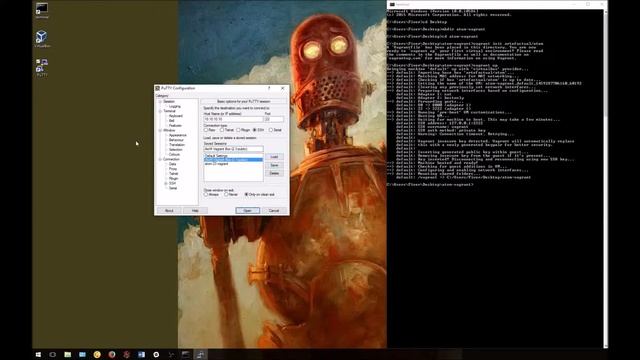640x360 pixels.
Task: Click the Help button in PuTTY
Action: [x=195, y=211]
